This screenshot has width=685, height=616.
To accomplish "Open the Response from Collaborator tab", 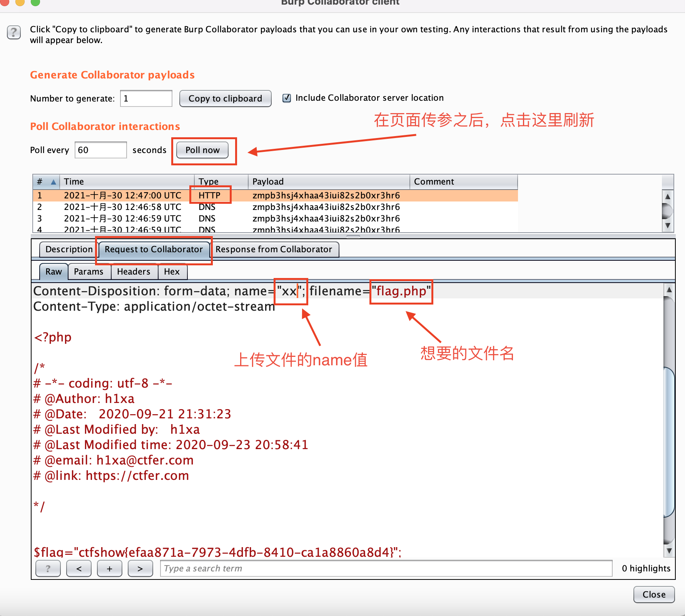I will point(275,249).
